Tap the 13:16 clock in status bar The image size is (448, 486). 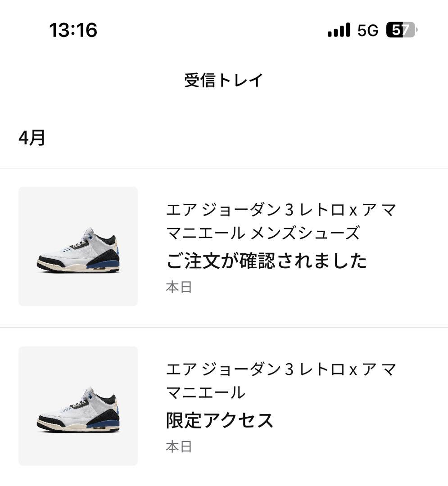click(73, 30)
